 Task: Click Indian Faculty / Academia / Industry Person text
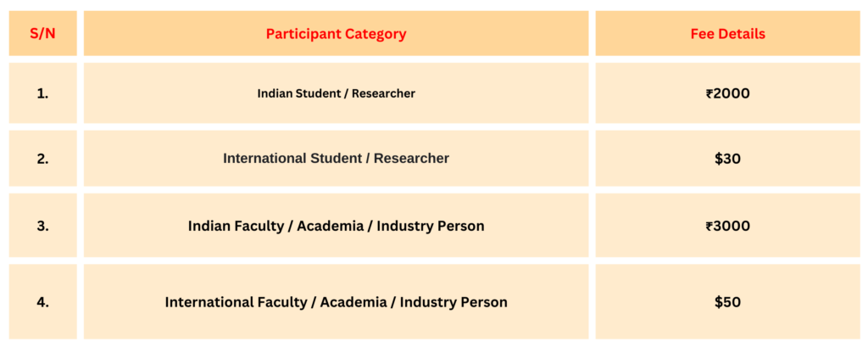tap(336, 226)
